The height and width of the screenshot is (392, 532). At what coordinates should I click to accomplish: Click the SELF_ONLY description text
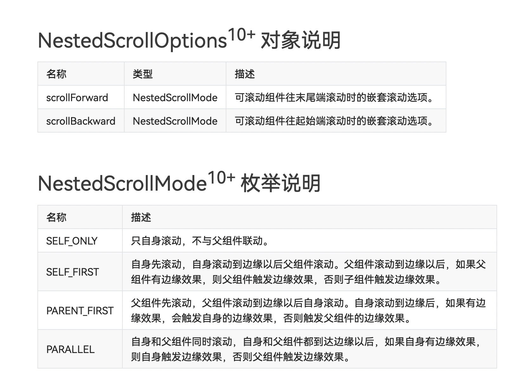coord(200,241)
